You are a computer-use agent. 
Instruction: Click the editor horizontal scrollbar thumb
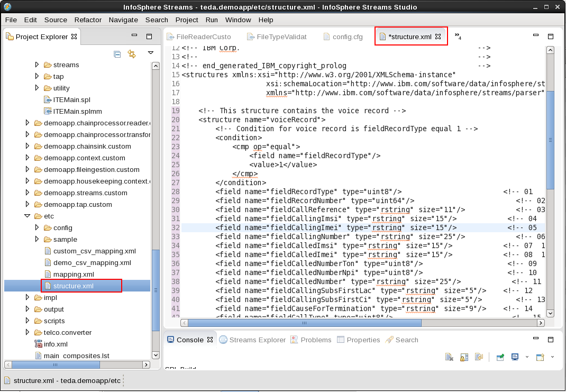[x=305, y=323]
